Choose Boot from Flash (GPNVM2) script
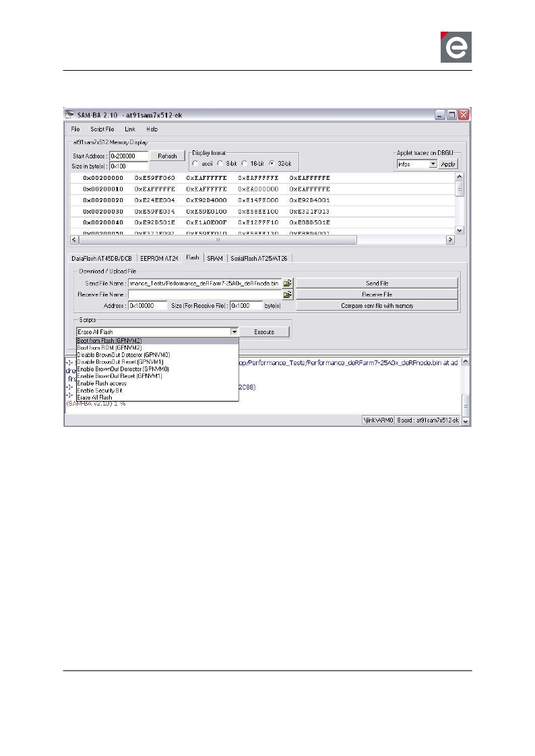Viewport: 535px width, 756px height. [158, 341]
